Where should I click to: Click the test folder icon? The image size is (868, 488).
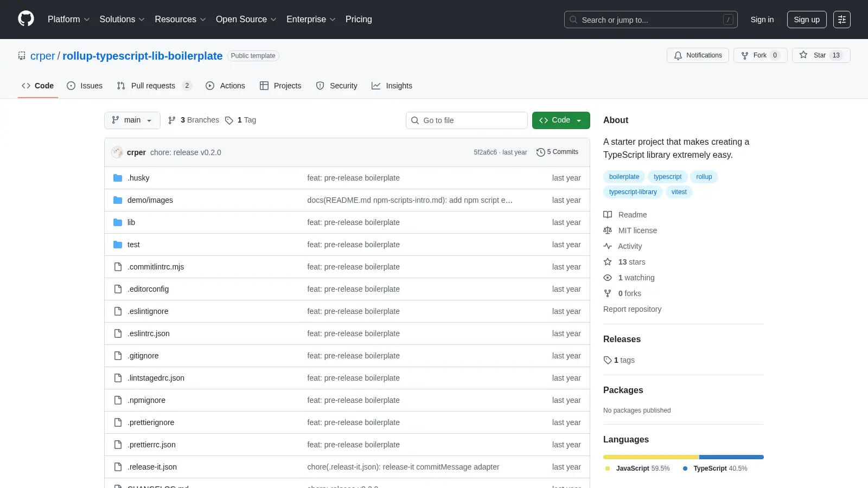(118, 245)
